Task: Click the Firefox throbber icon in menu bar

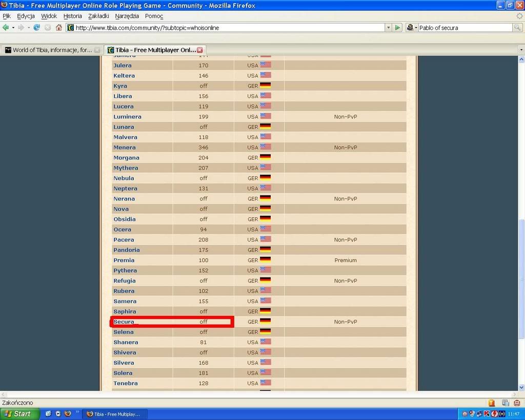Action: [519, 16]
